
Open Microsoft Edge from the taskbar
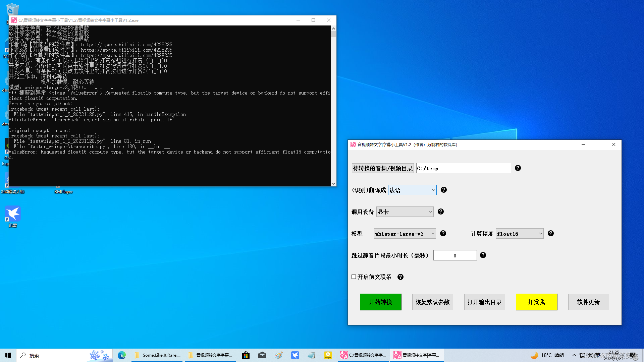121,355
